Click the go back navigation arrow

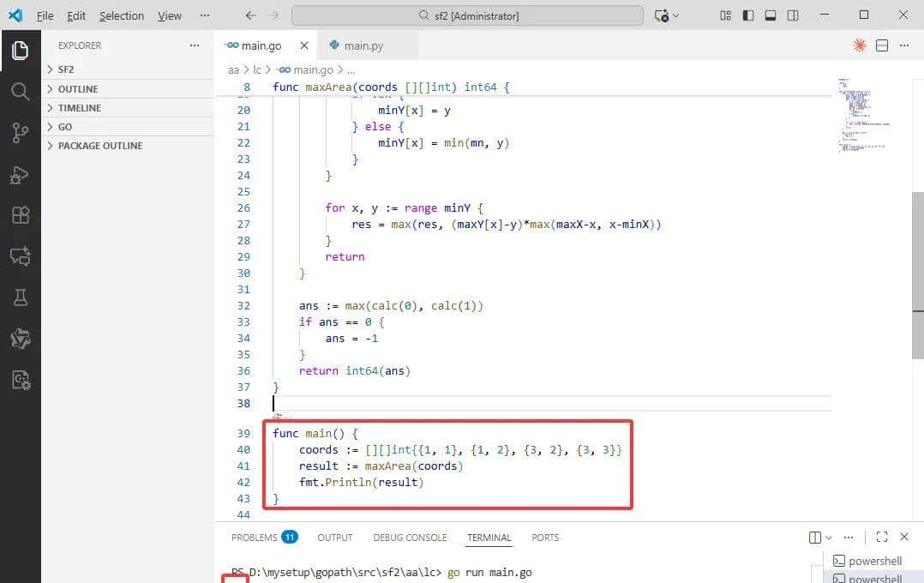(250, 15)
